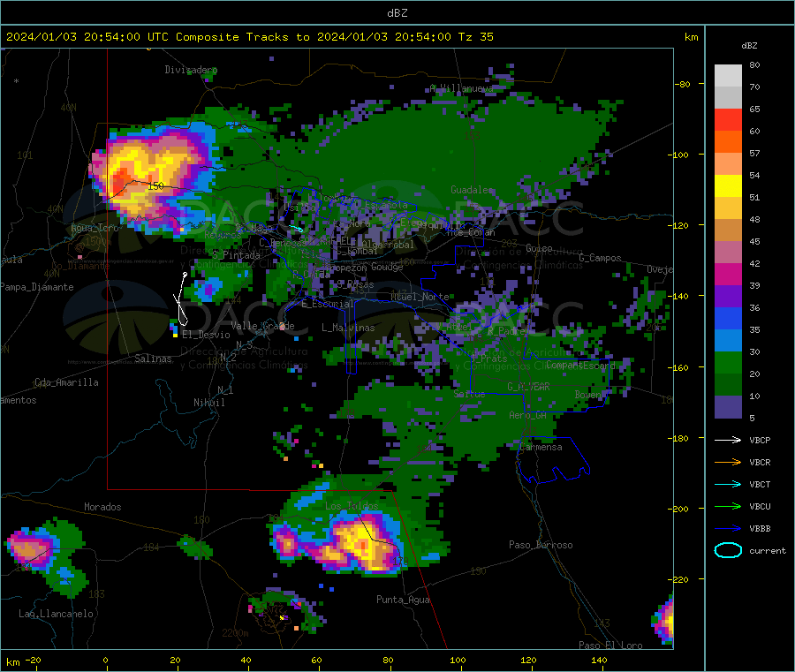Click the 2200m elevation label
Image resolution: width=795 pixels, height=672 pixels.
coord(235,633)
